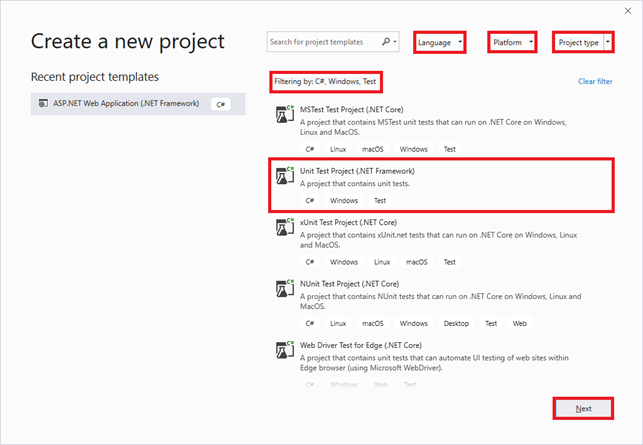Select Web Driver Test for Edge template

(x=441, y=365)
